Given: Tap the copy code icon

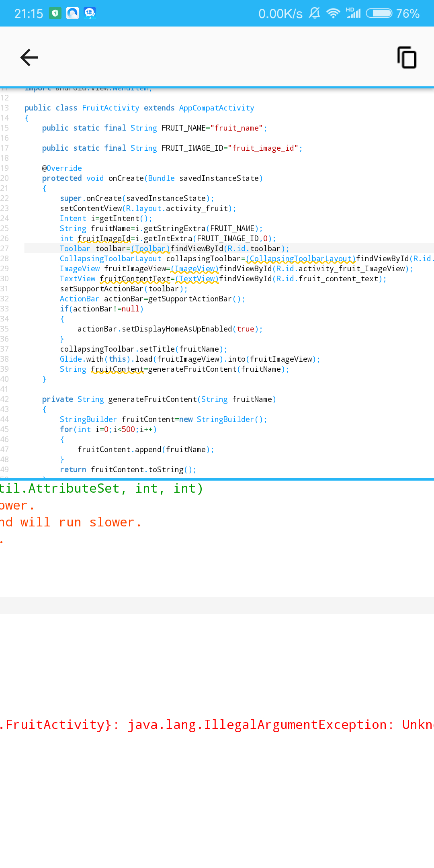Looking at the screenshot, I should pos(407,57).
